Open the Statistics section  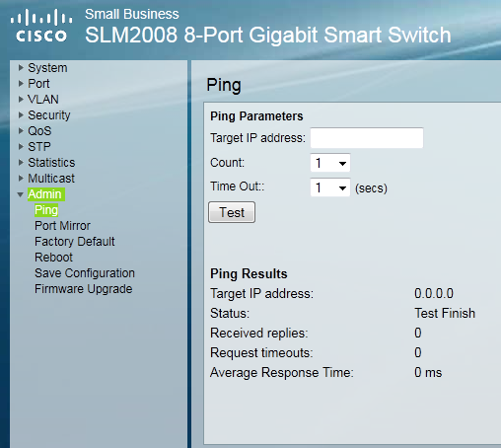(x=51, y=163)
